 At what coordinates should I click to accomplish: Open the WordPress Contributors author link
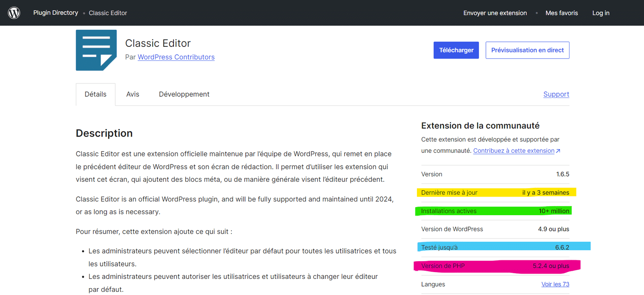coord(176,57)
